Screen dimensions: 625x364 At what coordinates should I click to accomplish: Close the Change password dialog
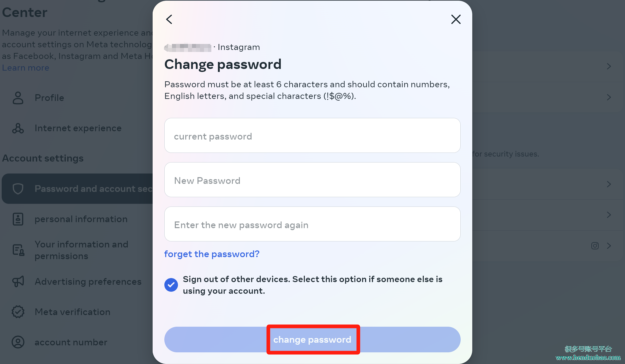click(x=456, y=19)
